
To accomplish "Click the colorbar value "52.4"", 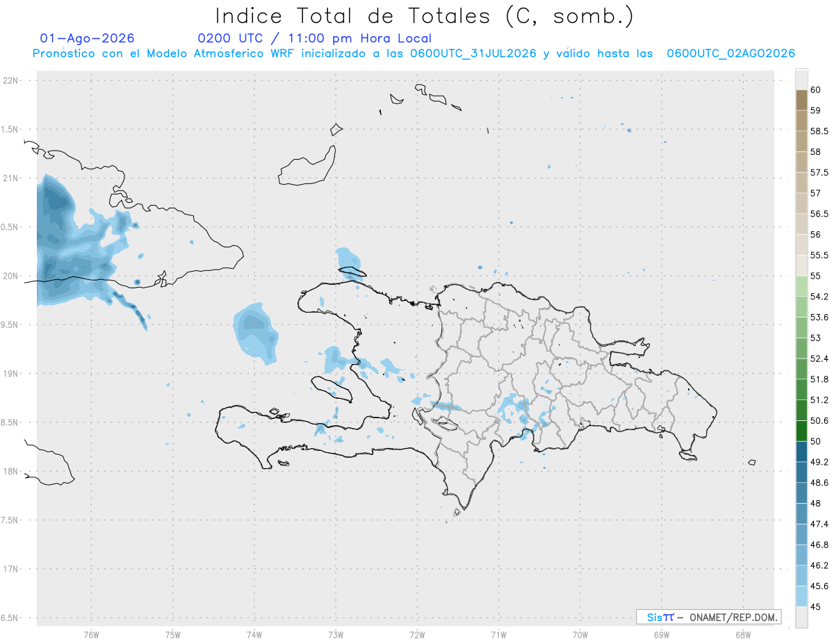I will click(819, 358).
